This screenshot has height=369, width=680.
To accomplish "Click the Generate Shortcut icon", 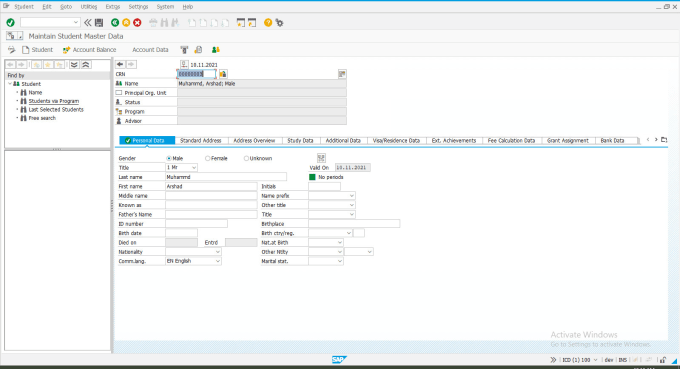I will click(x=252, y=23).
